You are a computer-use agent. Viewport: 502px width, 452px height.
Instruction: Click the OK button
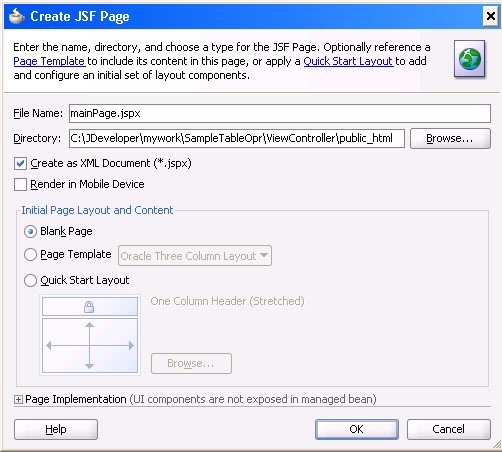357,429
